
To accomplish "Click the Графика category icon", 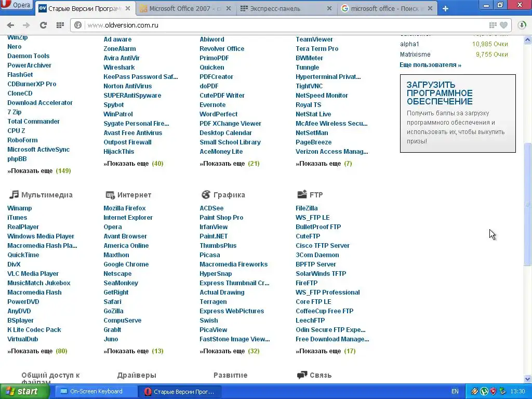I will tap(206, 194).
